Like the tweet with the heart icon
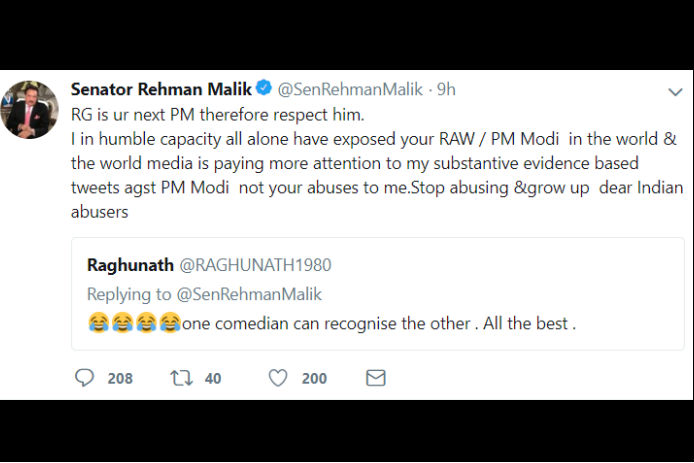The width and height of the screenshot is (694, 463). coord(278,378)
